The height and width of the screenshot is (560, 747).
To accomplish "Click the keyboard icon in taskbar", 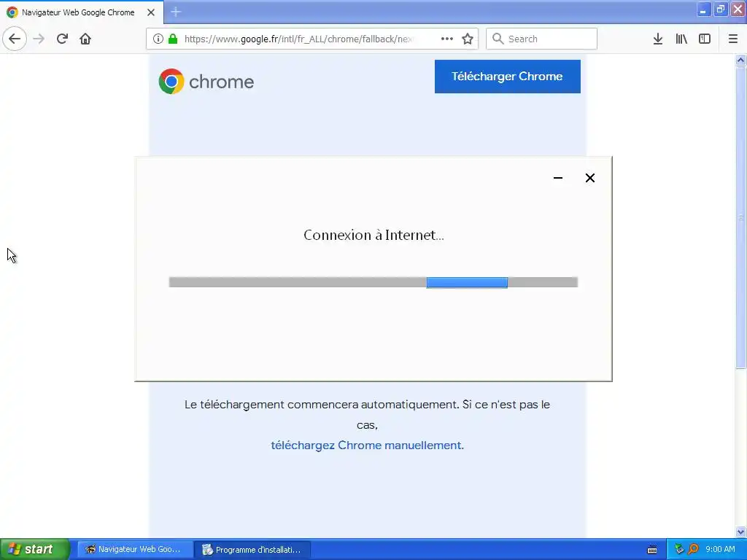I will coord(652,550).
